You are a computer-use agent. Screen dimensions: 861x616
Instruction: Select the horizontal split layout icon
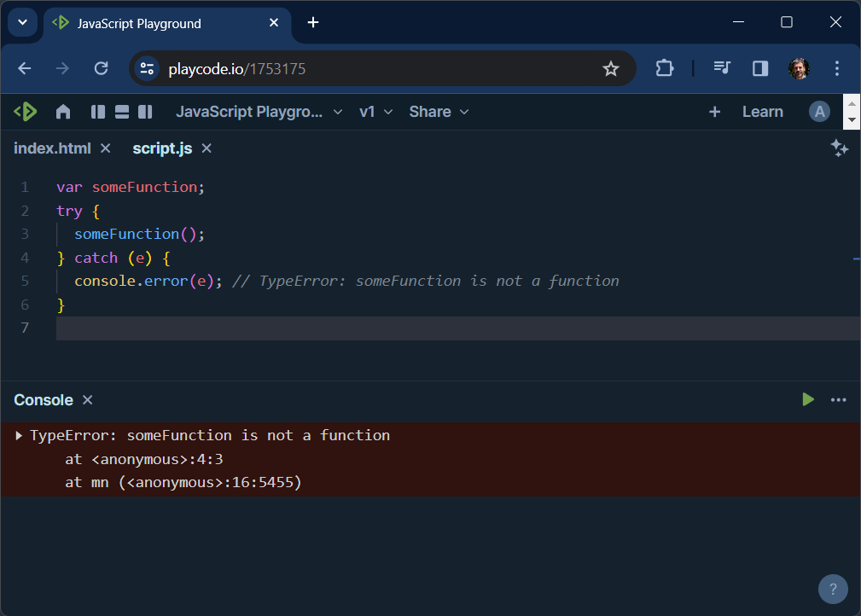[x=121, y=111]
